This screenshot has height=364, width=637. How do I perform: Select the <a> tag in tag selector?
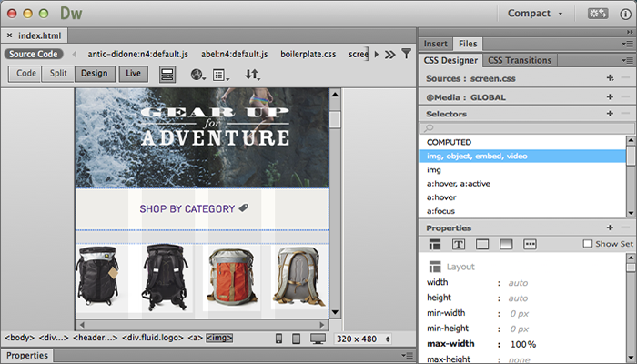coord(196,338)
